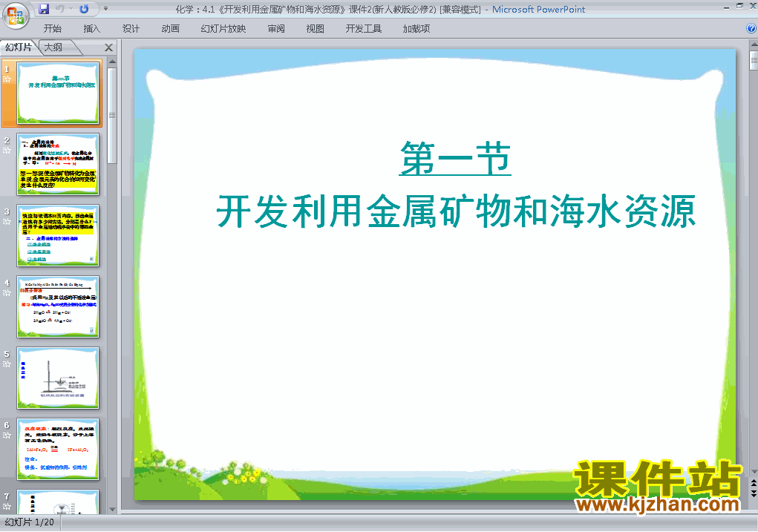Click the animation star under slide 5
Image resolution: width=758 pixels, height=532 pixels.
[7, 364]
